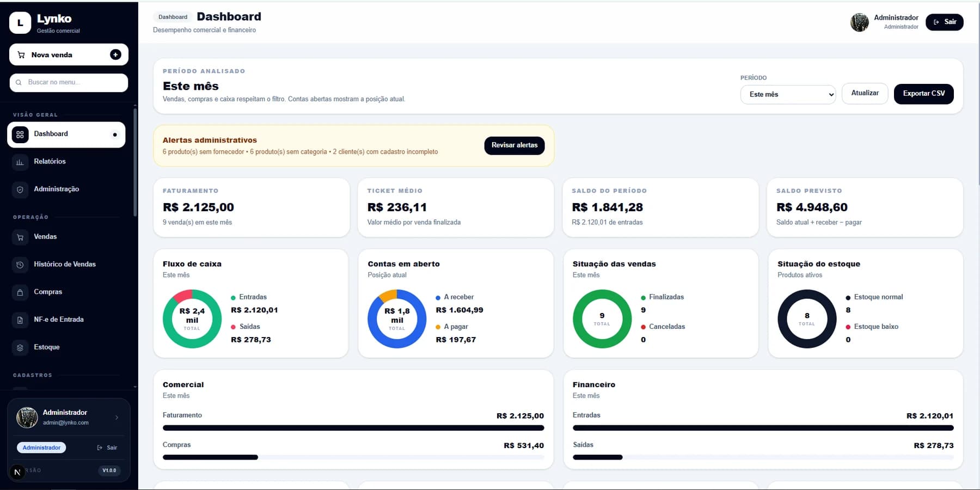Click the Contas em aberto donut chart
Image resolution: width=980 pixels, height=490 pixels.
click(397, 319)
